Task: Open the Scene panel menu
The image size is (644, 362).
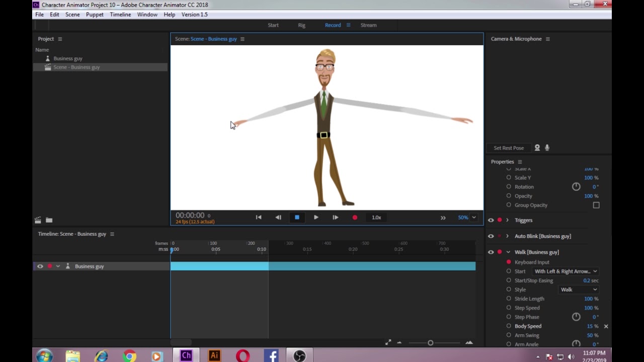Action: 242,39
